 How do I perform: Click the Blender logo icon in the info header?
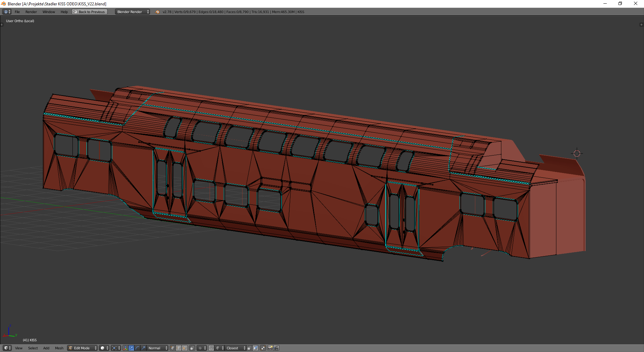point(157,12)
